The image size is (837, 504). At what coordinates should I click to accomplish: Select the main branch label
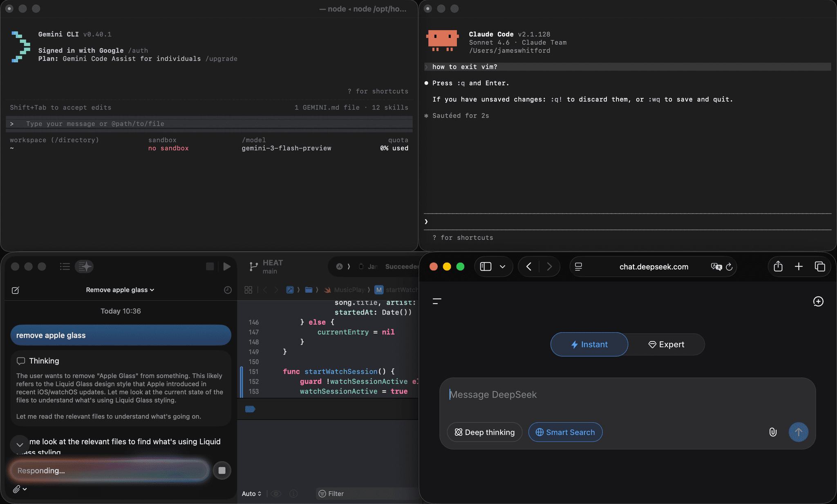[x=270, y=272]
